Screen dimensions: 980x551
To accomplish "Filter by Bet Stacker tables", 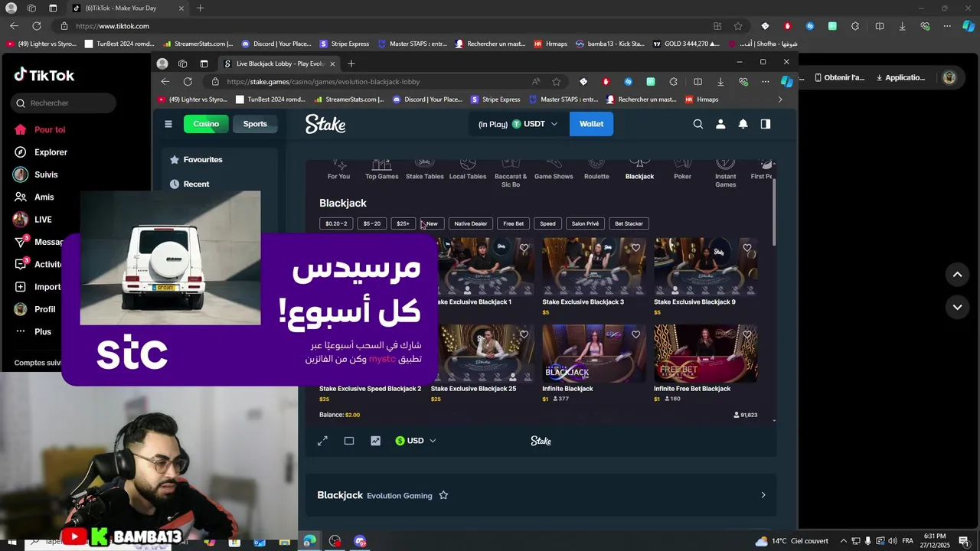I will tap(629, 223).
